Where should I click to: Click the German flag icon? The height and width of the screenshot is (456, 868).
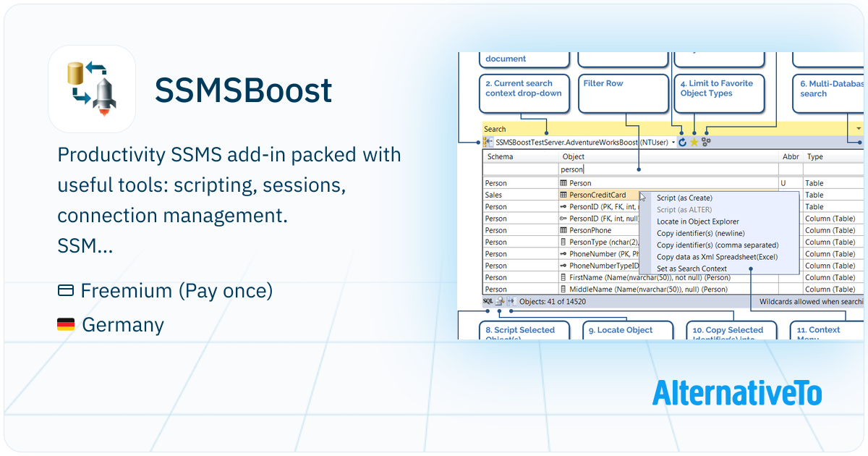(66, 325)
